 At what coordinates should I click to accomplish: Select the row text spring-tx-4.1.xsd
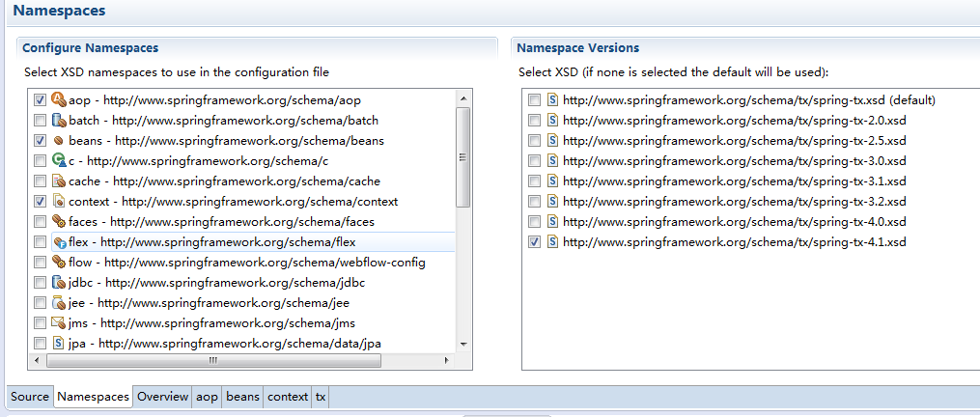click(735, 242)
